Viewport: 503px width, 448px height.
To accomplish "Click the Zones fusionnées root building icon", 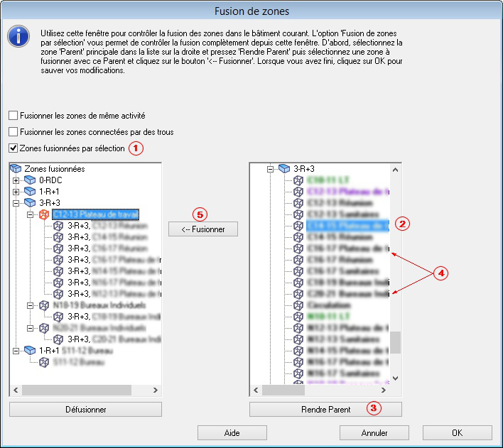I will [x=16, y=169].
